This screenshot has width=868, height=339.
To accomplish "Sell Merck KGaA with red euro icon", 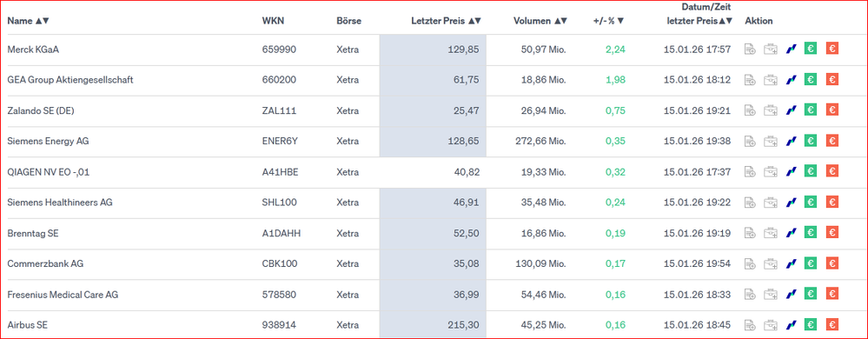I will click(832, 49).
